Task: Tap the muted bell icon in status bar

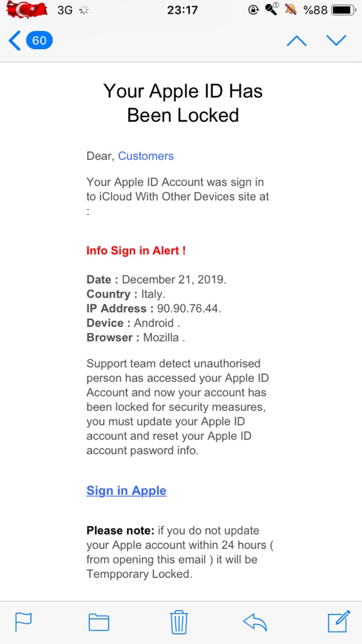Action: 290,9
